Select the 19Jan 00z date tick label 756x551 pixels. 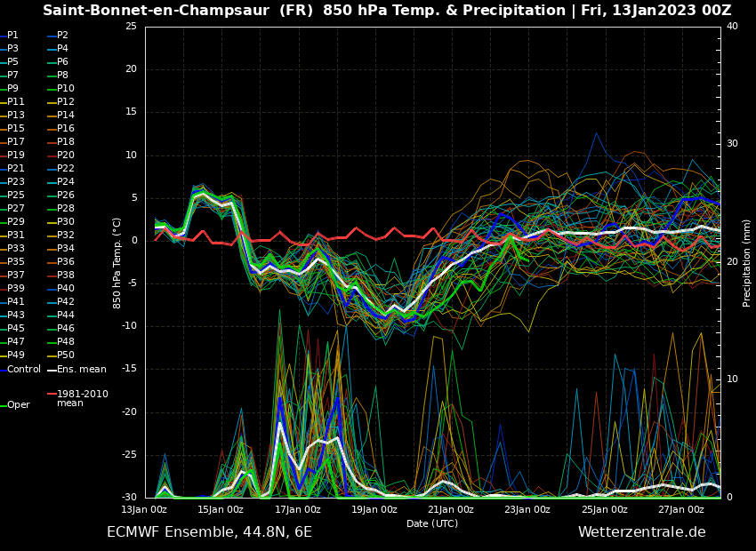coord(374,509)
